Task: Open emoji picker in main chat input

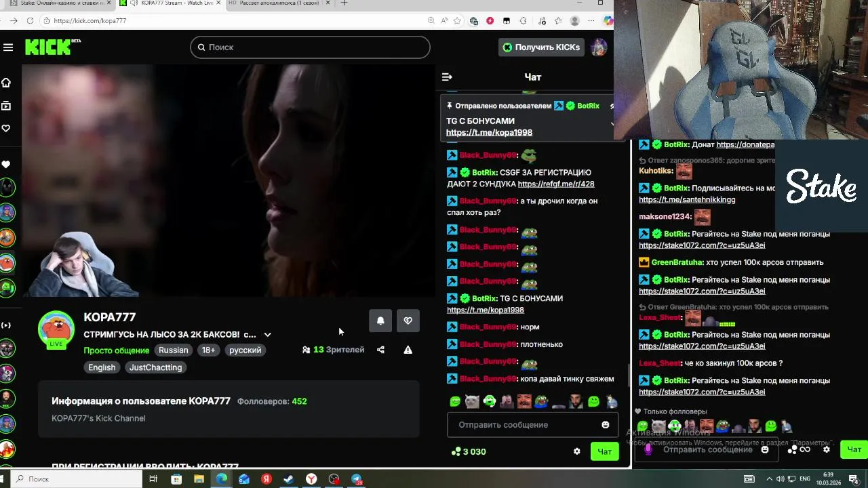Action: [606, 425]
